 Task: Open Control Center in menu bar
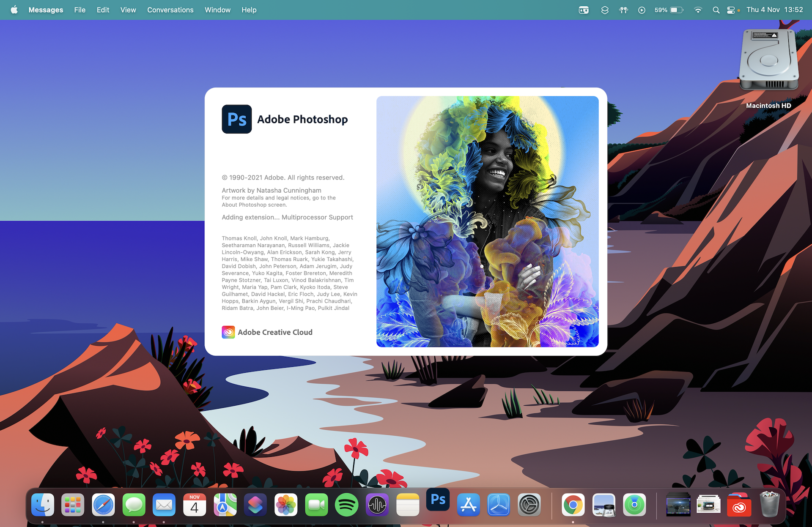[x=731, y=10]
